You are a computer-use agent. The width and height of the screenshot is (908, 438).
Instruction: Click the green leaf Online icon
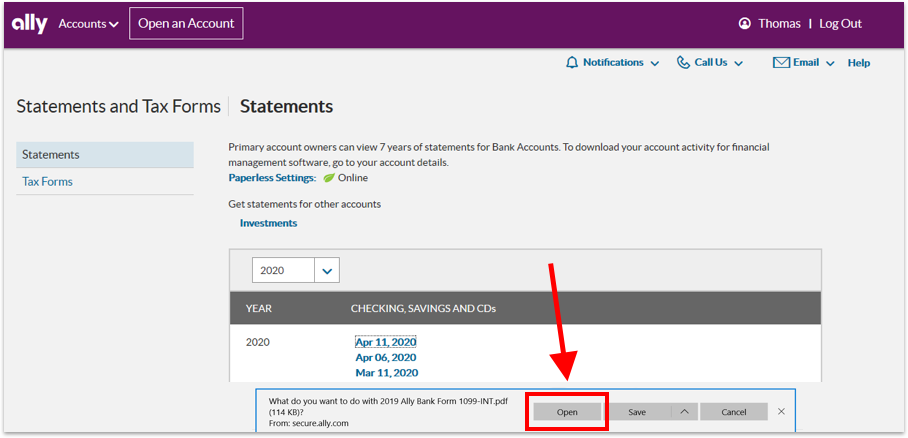click(328, 178)
